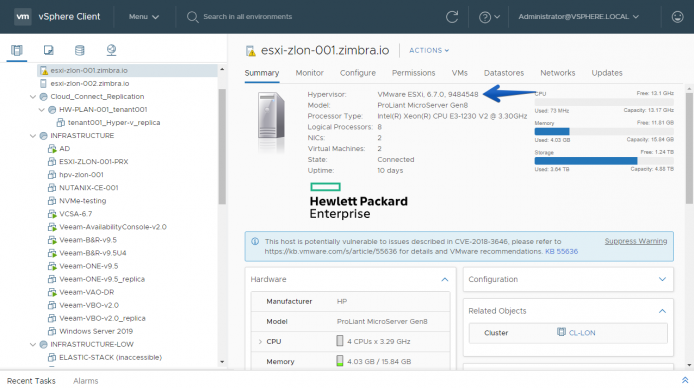Expand the Configuration panel
The height and width of the screenshot is (388, 694).
pos(662,279)
